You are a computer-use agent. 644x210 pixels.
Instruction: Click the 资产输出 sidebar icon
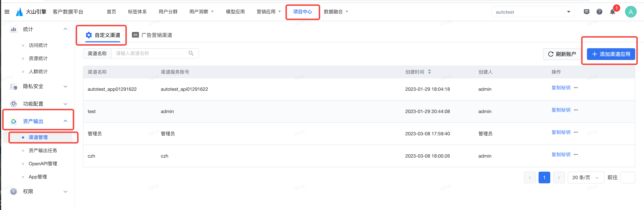click(14, 121)
